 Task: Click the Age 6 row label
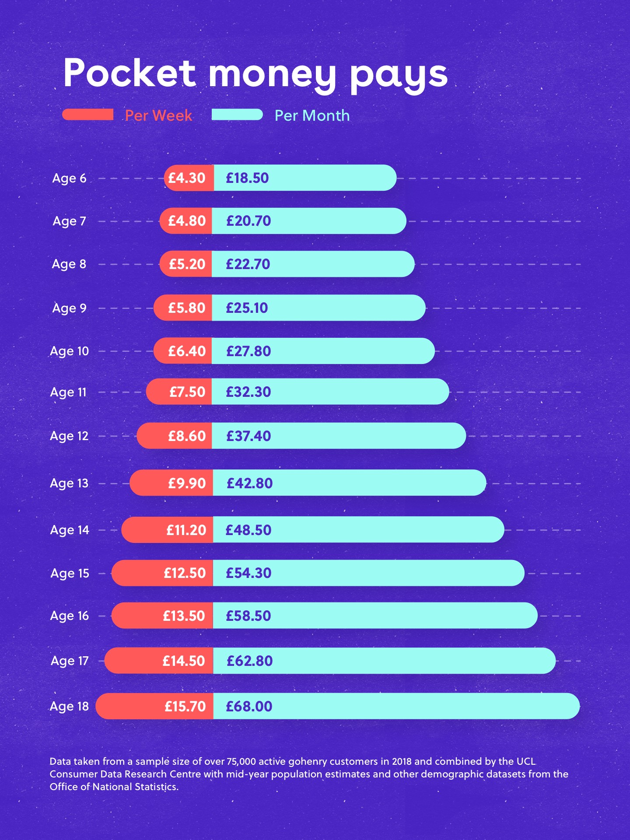click(x=69, y=178)
